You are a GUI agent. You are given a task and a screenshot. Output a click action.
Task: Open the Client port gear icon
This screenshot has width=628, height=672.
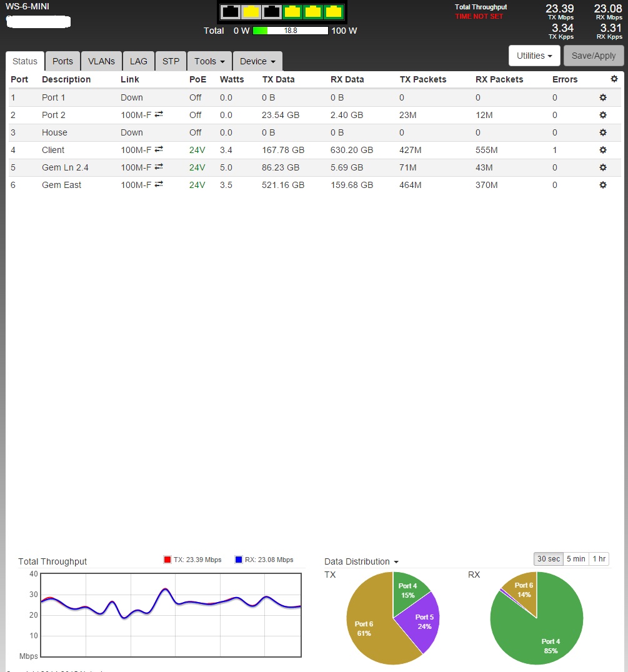603,150
